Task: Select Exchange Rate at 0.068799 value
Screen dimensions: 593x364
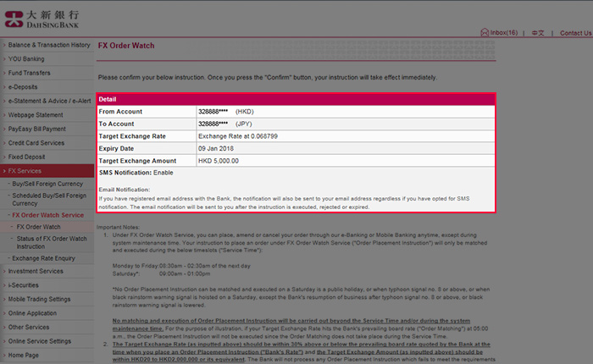Action: [238, 136]
